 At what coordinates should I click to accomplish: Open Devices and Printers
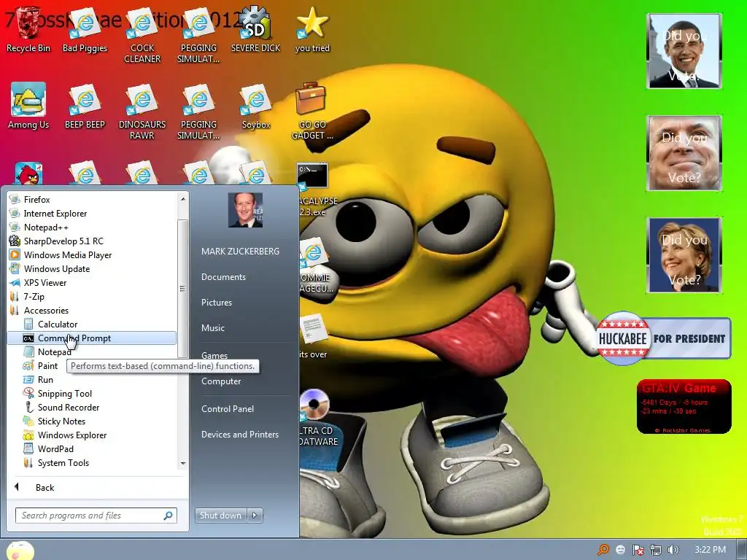pyautogui.click(x=239, y=435)
